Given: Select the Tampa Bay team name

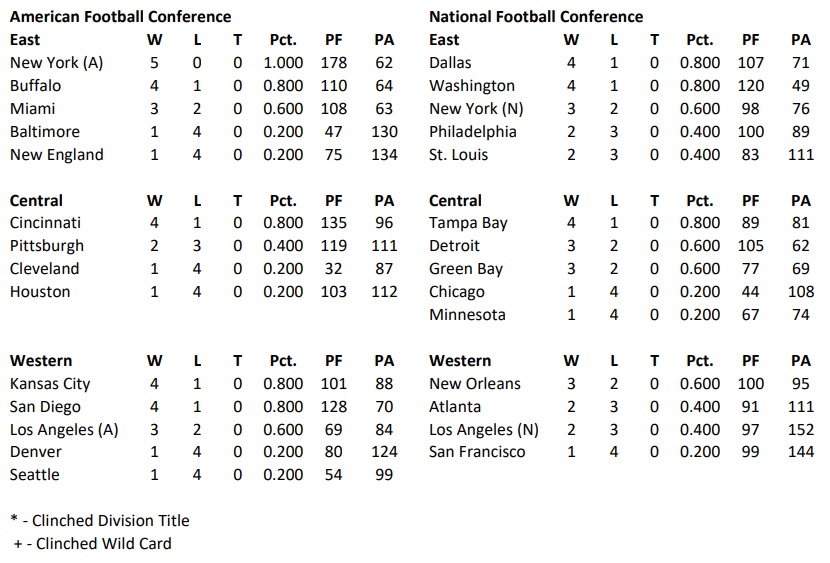Looking at the screenshot, I should 468,223.
